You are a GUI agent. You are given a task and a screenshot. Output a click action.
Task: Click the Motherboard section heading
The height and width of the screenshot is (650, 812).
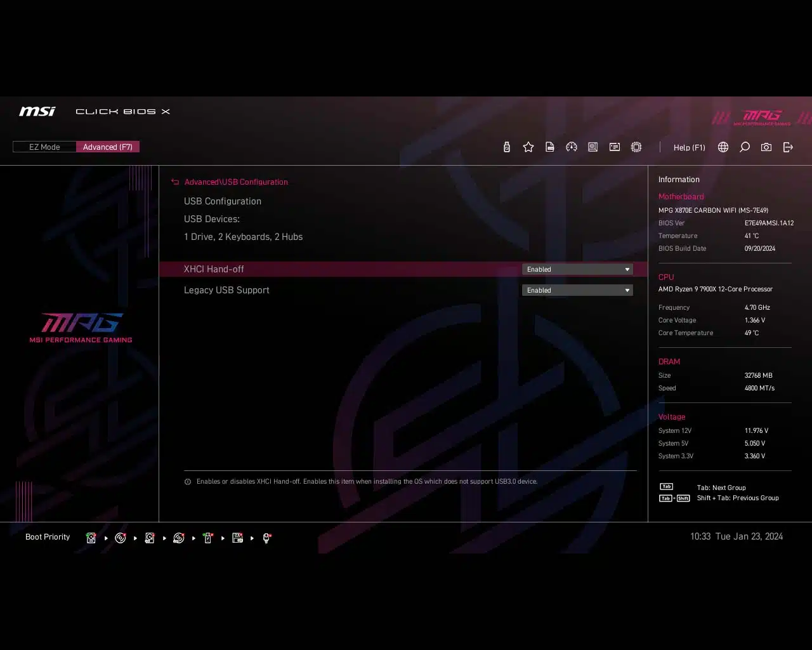click(x=681, y=197)
